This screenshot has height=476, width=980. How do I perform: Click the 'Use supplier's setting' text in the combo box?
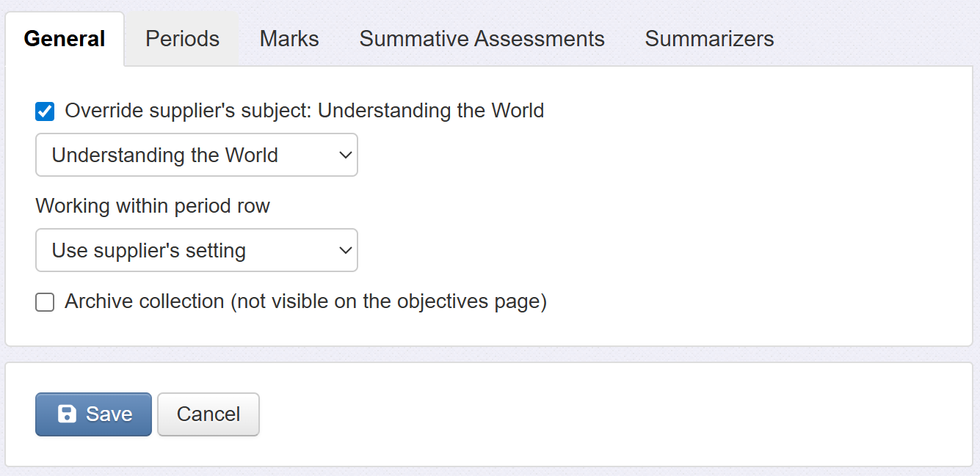[x=148, y=251]
